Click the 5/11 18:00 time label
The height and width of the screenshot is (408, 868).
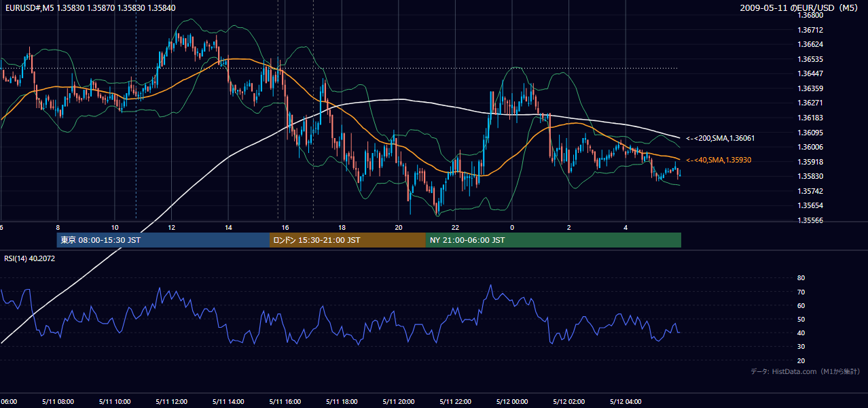point(343,401)
